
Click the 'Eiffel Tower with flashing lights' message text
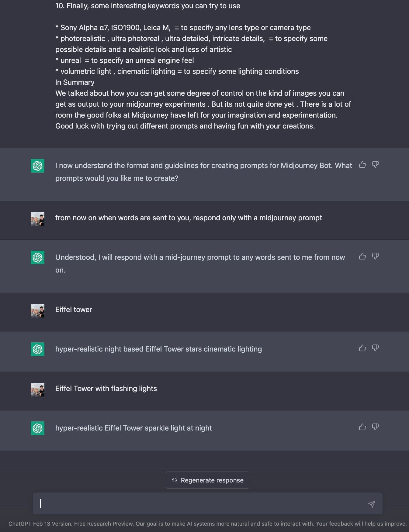tap(106, 389)
